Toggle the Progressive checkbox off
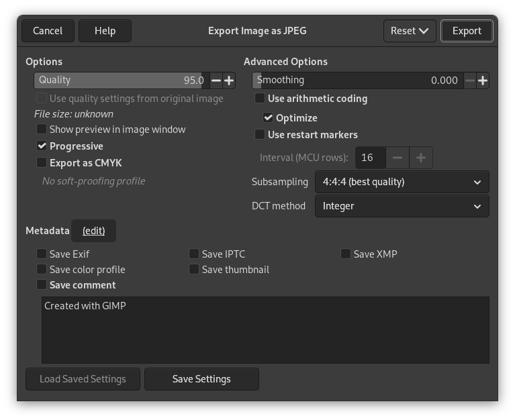515x420 pixels. coord(42,146)
